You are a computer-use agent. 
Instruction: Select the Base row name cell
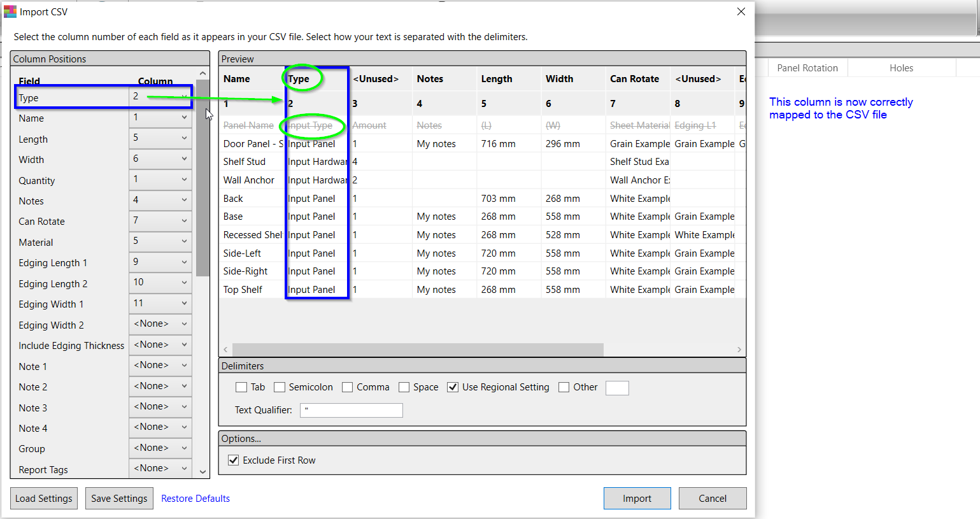[x=252, y=217]
